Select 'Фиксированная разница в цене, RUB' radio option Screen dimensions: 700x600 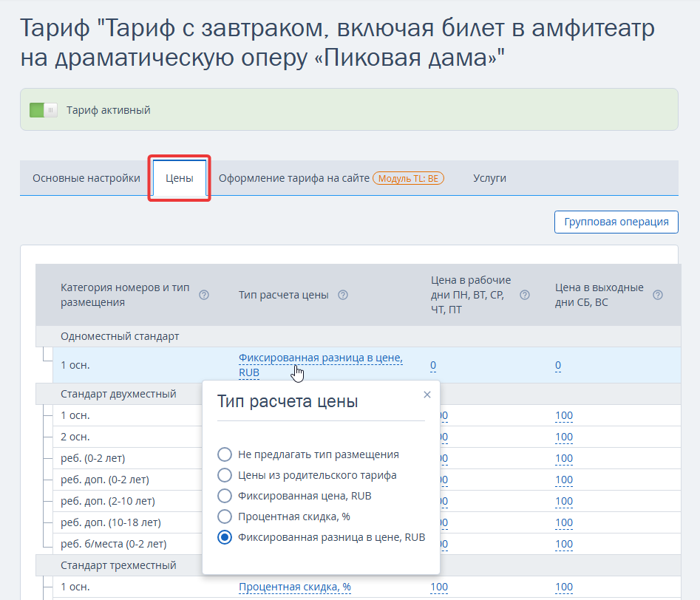click(x=225, y=537)
